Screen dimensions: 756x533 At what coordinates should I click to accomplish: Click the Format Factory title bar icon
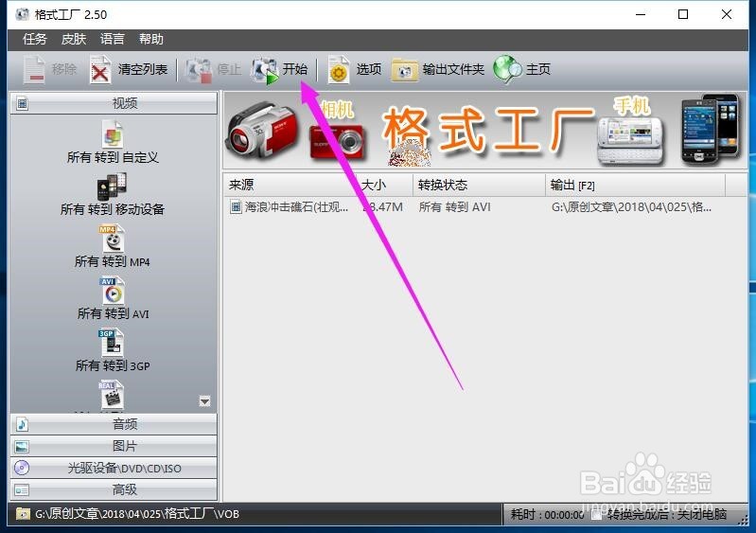22,14
